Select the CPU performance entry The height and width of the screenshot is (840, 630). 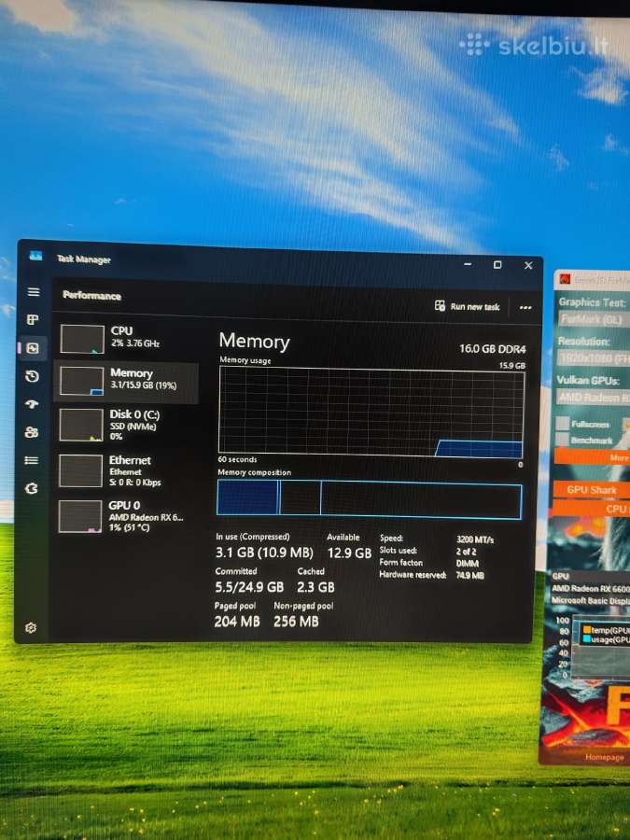[x=126, y=338]
